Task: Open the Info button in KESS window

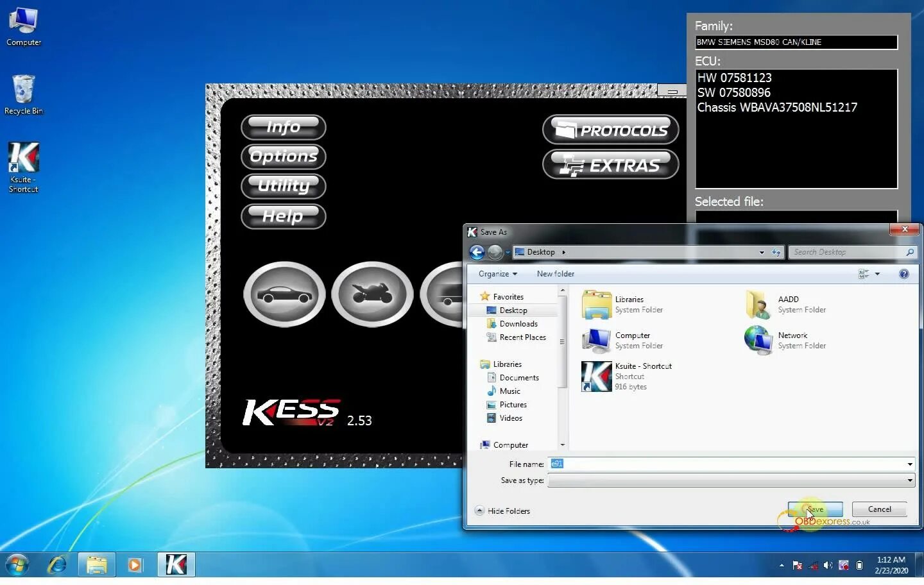Action: tap(283, 127)
